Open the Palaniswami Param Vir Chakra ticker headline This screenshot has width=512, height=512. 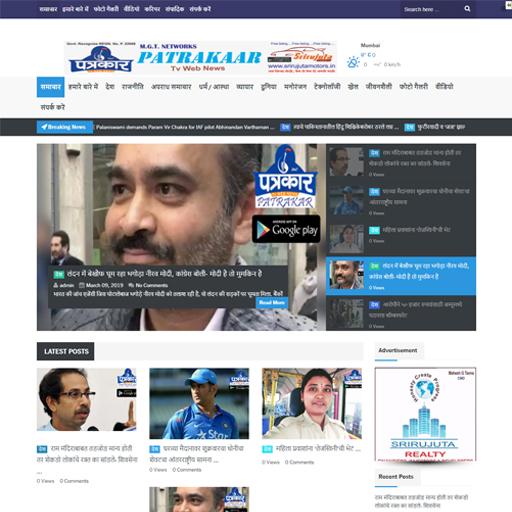point(185,127)
